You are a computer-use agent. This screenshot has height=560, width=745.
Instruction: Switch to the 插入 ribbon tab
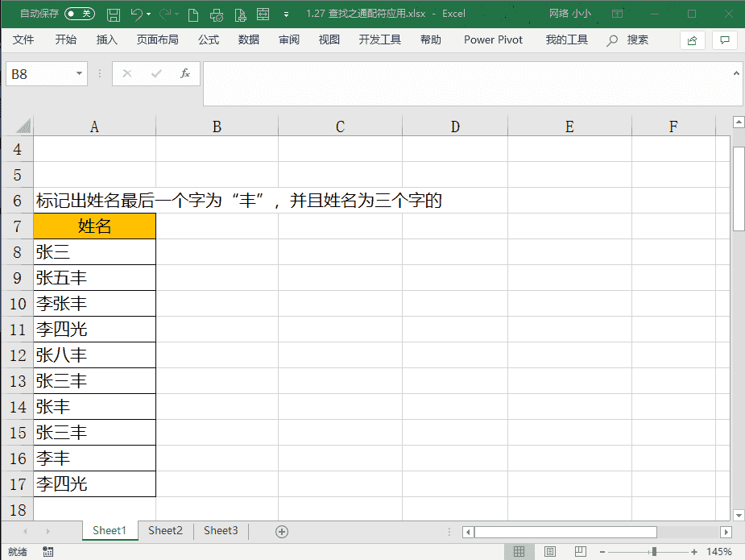107,40
